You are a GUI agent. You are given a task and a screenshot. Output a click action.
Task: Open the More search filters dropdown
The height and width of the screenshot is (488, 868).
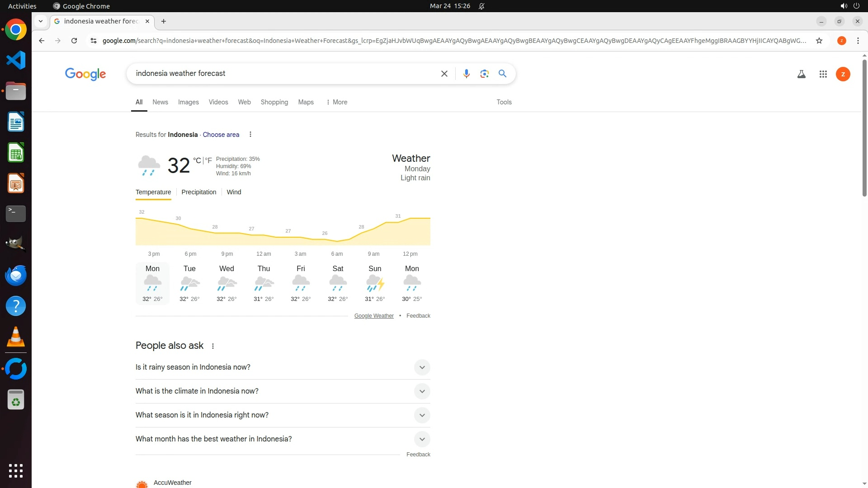coord(336,102)
